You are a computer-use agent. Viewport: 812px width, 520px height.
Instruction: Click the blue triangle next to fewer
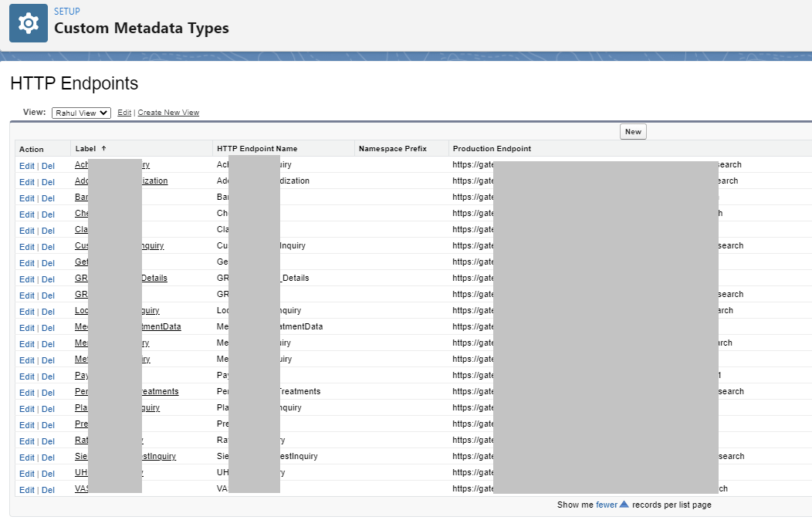coord(624,505)
